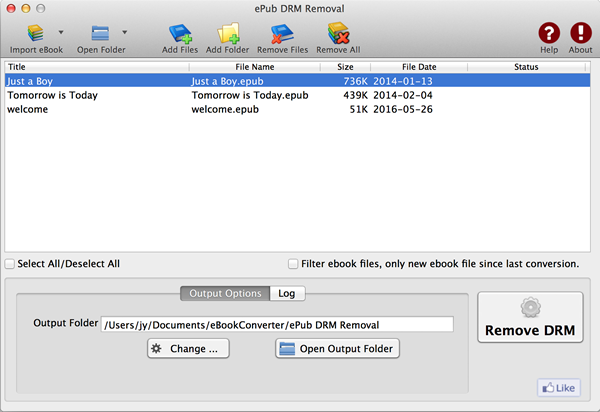Click the Add Folder icon
Screen dimensions: 600x412
(x=228, y=33)
